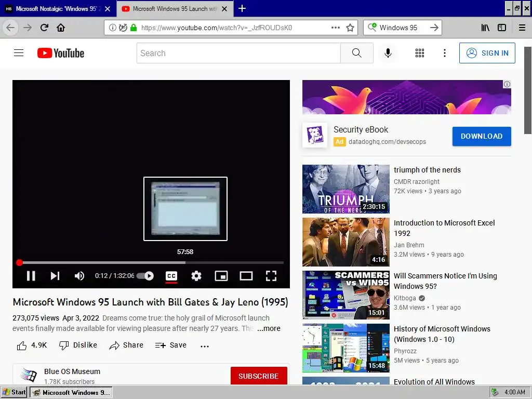The image size is (532, 399).
Task: Open tracking protection shield icon
Action: (x=123, y=28)
